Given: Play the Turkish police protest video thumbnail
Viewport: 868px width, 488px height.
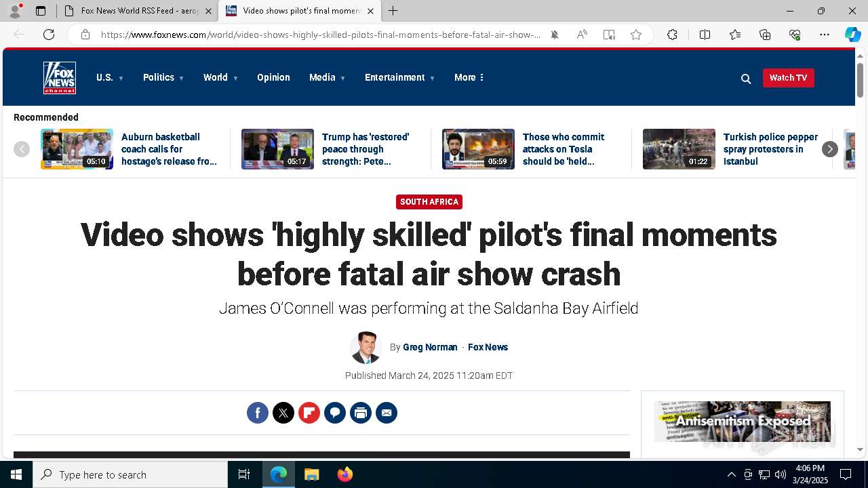Looking at the screenshot, I should point(679,149).
